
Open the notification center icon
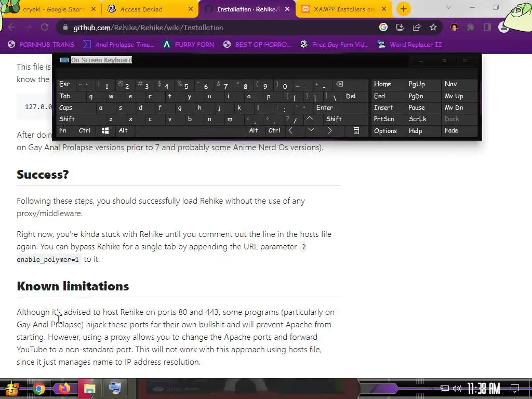(x=515, y=389)
